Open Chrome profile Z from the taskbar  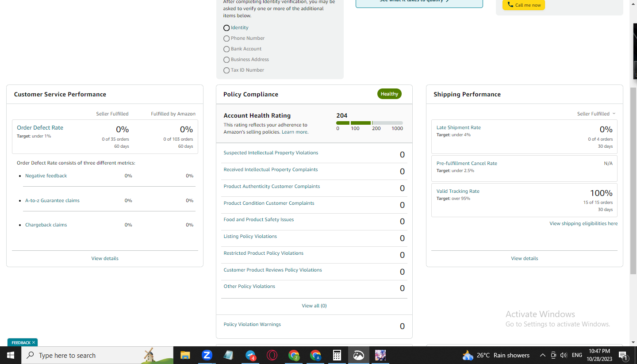coord(294,355)
